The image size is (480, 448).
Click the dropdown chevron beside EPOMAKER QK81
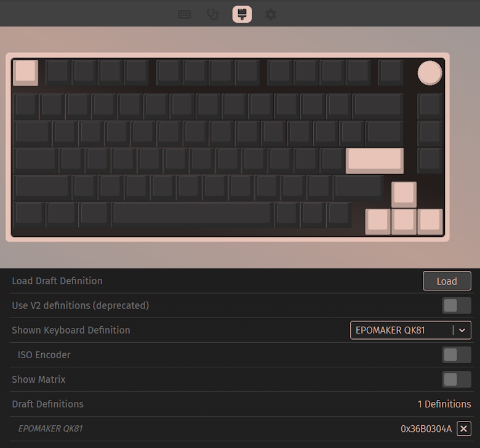(462, 330)
